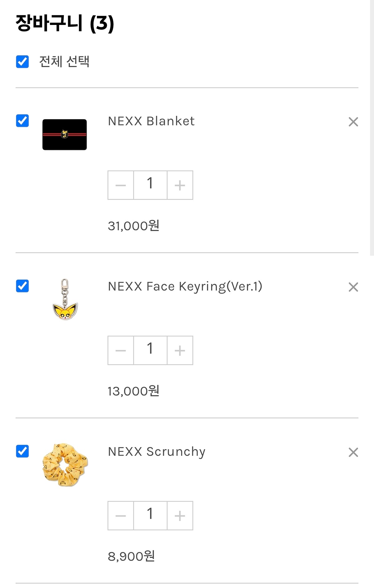Screen dimensions: 374x588
Task: Open the NEXX Face Keyring(Ver.1) link
Action: click(x=185, y=287)
